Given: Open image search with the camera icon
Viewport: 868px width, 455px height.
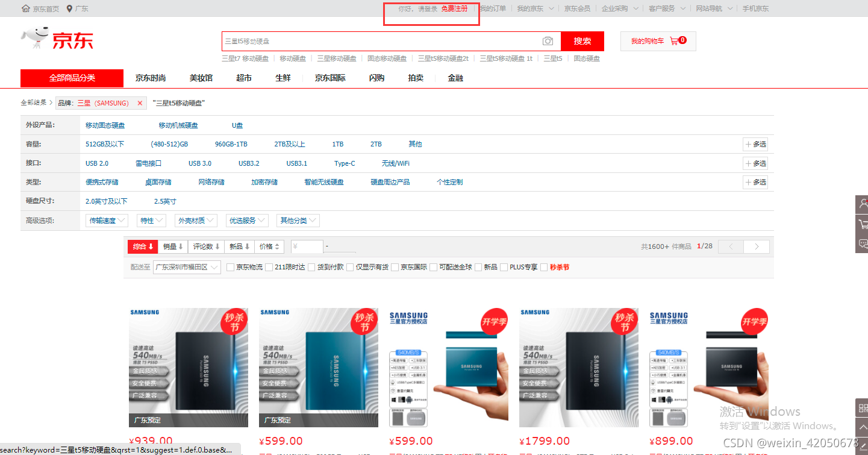Looking at the screenshot, I should [x=548, y=41].
